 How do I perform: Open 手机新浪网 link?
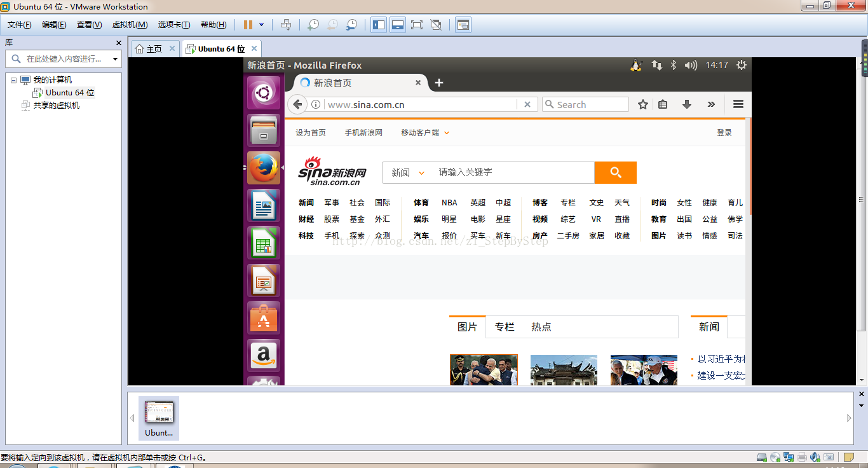click(x=363, y=133)
